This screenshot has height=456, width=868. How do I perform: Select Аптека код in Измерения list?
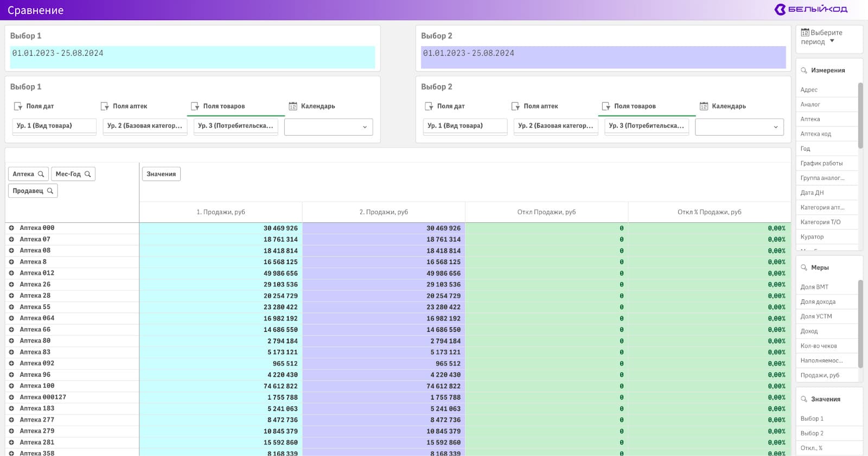827,134
